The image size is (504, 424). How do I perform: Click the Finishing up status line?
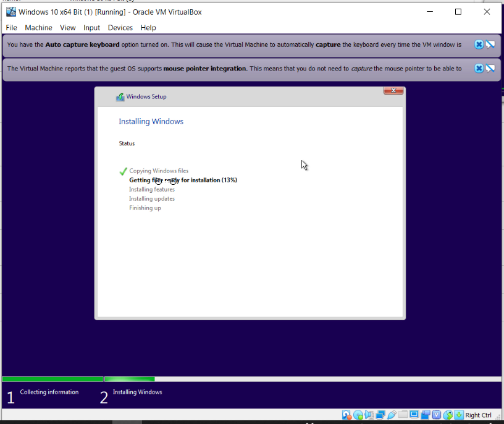tap(145, 208)
